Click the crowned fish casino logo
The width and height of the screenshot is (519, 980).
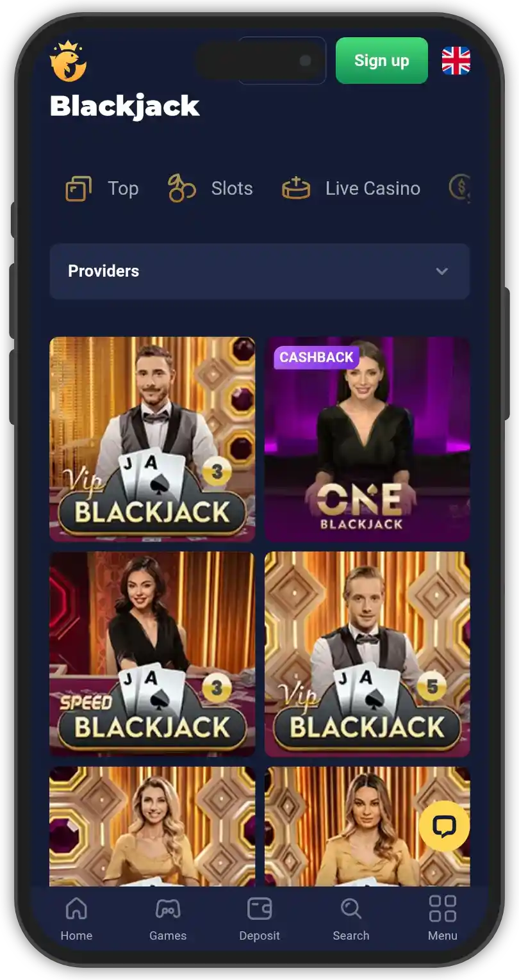pyautogui.click(x=68, y=61)
